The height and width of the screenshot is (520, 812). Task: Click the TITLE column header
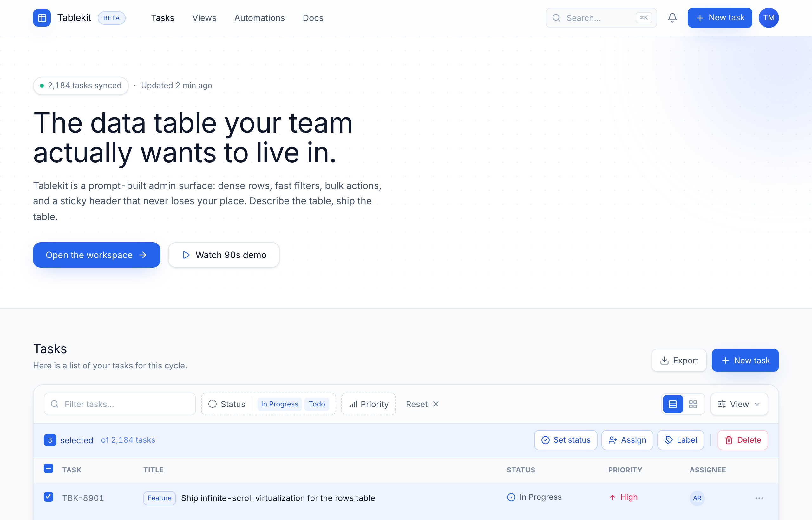coord(153,470)
